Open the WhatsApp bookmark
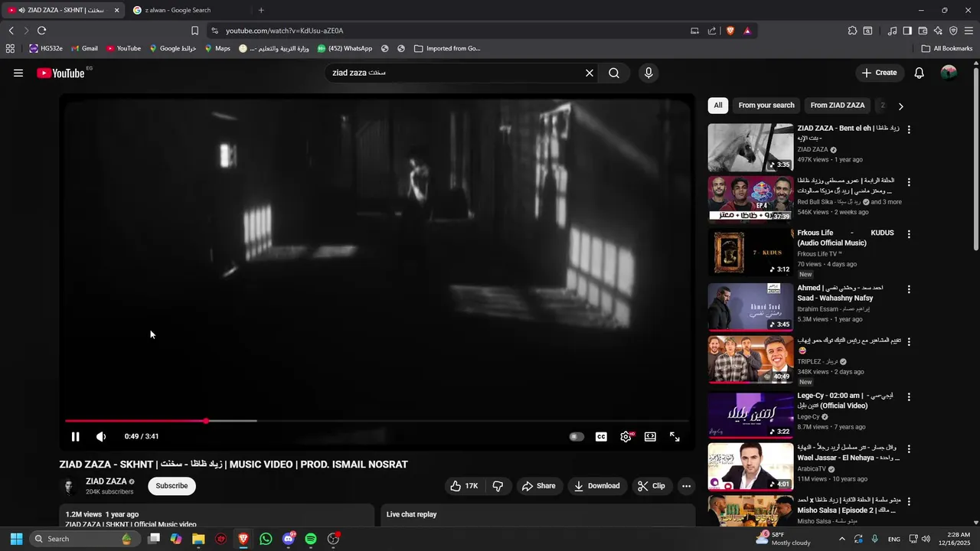The image size is (980, 551). (x=345, y=48)
